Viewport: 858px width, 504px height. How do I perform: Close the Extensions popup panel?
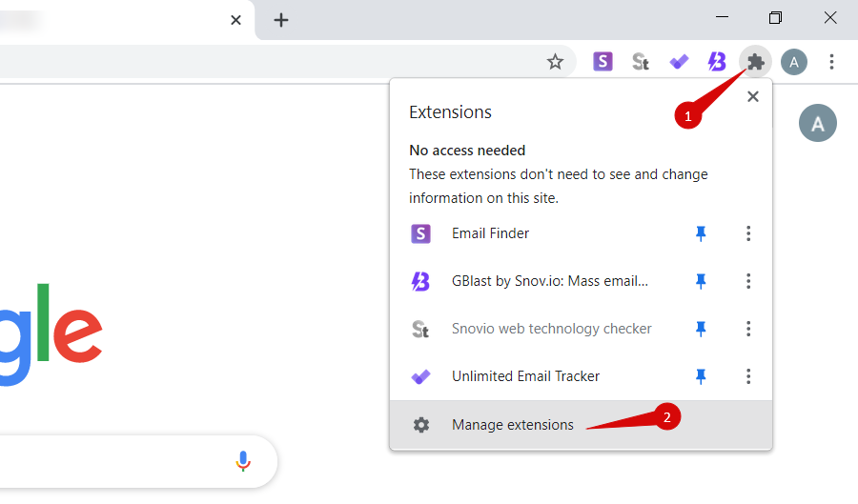753,97
